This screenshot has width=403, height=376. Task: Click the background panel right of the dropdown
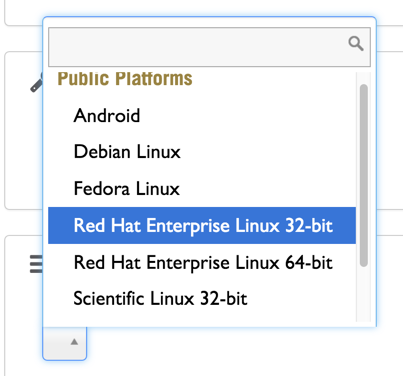pyautogui.click(x=390, y=133)
